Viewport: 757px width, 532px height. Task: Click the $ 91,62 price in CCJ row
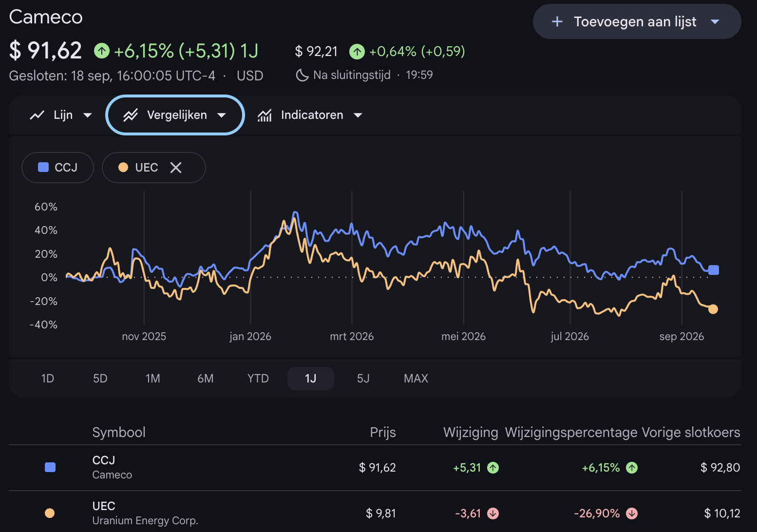coord(378,468)
